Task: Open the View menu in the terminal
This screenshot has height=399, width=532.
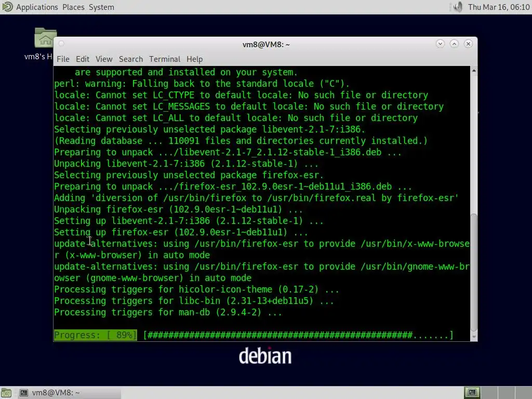Action: pyautogui.click(x=104, y=59)
